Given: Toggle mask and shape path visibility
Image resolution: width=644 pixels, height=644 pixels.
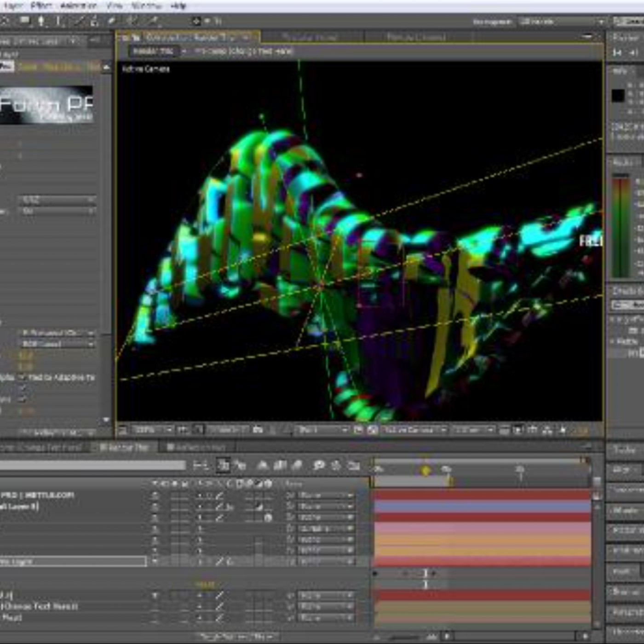Looking at the screenshot, I should coord(198,430).
